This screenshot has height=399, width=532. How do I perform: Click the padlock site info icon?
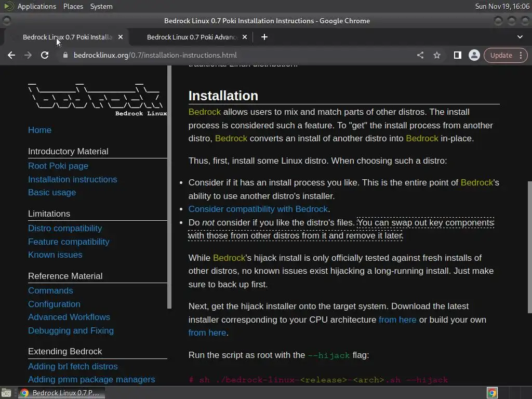click(65, 55)
